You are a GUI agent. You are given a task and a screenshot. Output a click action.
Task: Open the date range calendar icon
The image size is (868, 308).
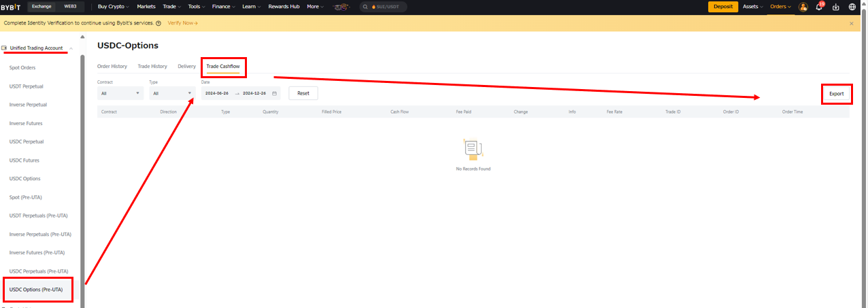tap(274, 93)
